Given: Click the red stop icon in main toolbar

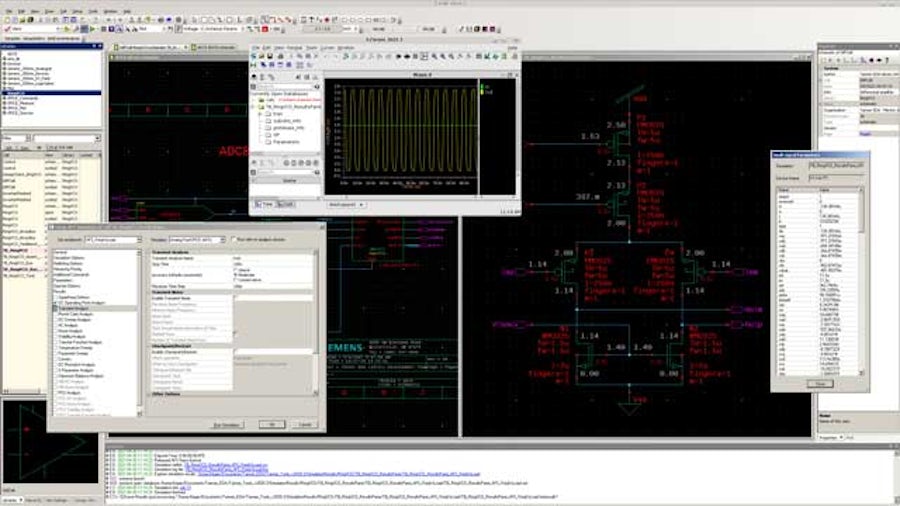Looking at the screenshot, I should [265, 29].
